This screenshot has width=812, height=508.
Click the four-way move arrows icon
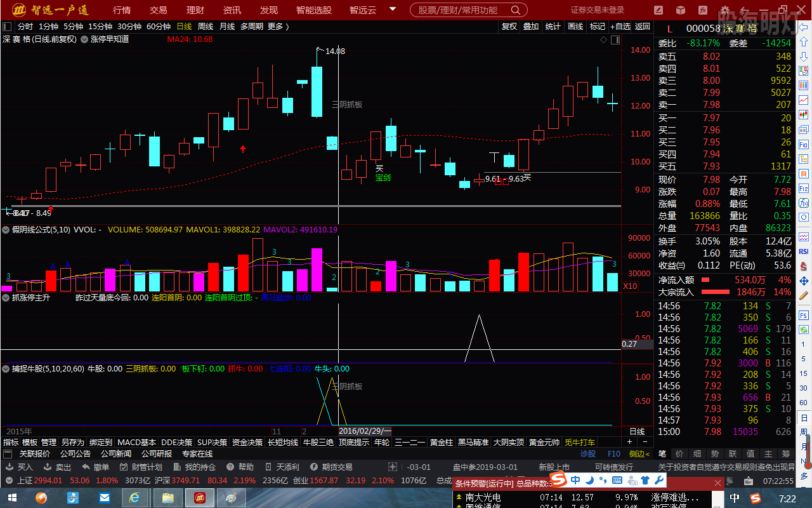coord(804,280)
